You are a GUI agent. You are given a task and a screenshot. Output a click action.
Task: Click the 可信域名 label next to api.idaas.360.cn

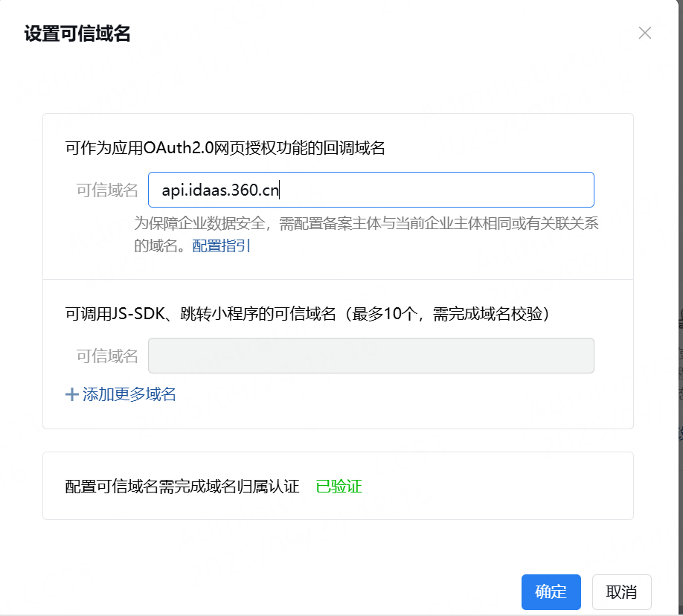pos(107,190)
